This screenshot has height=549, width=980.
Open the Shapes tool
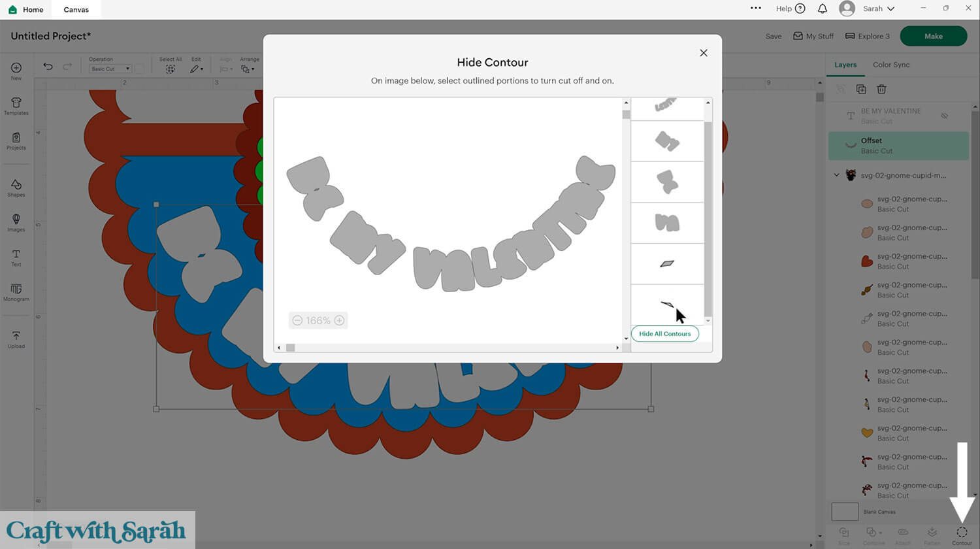point(16,188)
